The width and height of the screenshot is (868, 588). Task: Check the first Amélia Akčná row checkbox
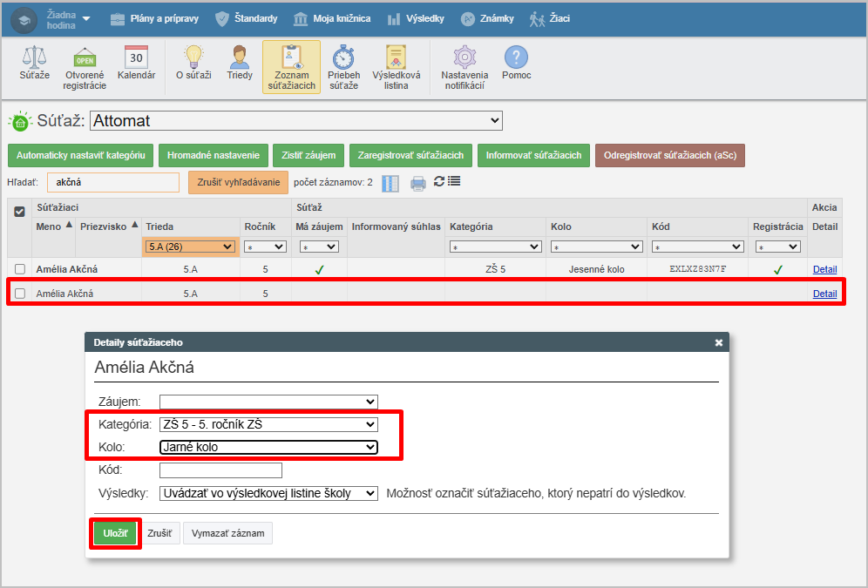tap(20, 269)
